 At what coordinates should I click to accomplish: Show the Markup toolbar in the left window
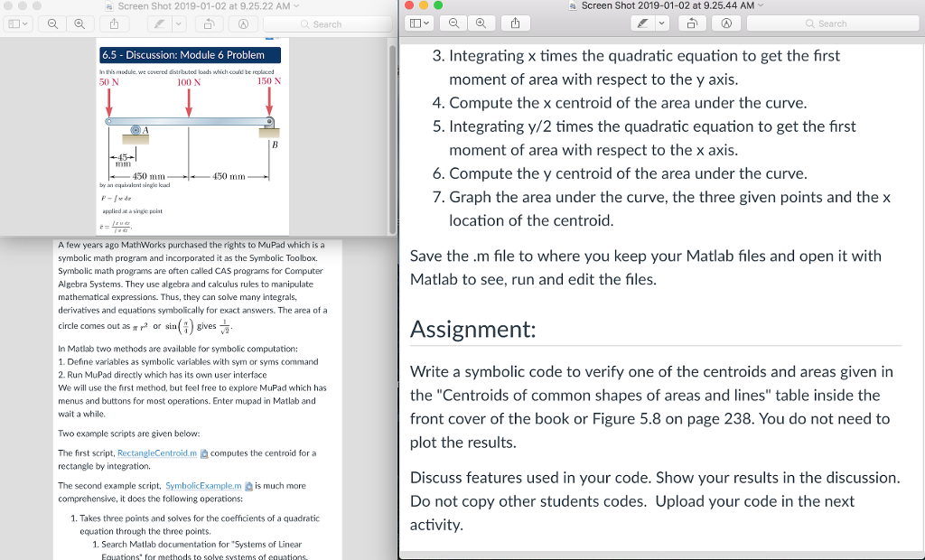tap(243, 23)
